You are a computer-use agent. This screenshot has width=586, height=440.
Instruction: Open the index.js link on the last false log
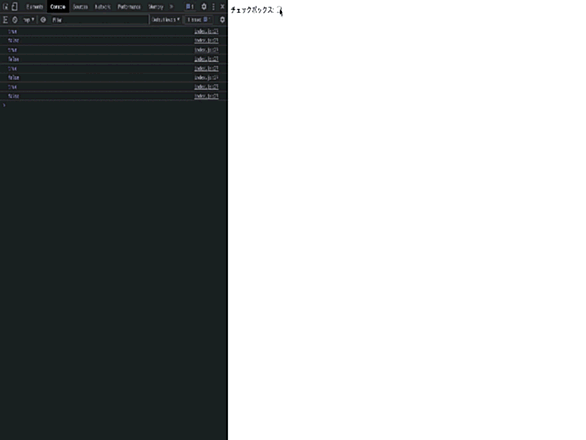(206, 96)
